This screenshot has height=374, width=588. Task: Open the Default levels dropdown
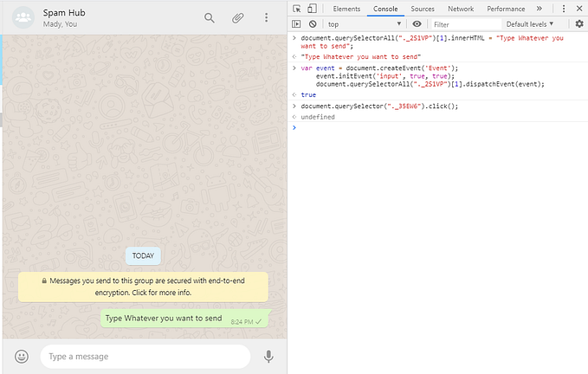coord(529,24)
